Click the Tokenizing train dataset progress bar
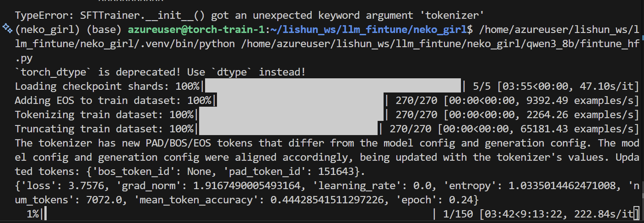The height and width of the screenshot is (223, 644). tap(291, 114)
